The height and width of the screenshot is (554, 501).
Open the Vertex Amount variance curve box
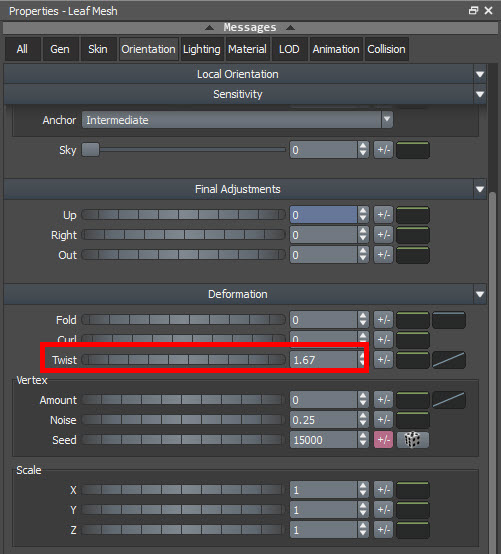[x=413, y=400]
